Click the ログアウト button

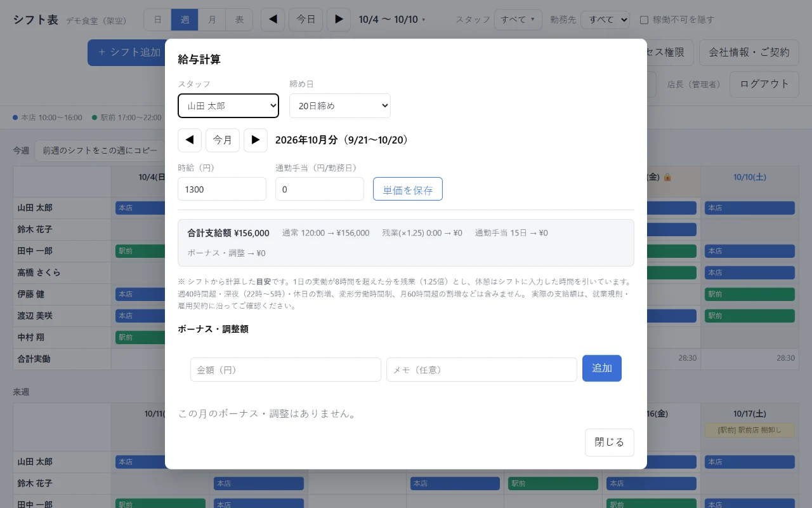(764, 84)
